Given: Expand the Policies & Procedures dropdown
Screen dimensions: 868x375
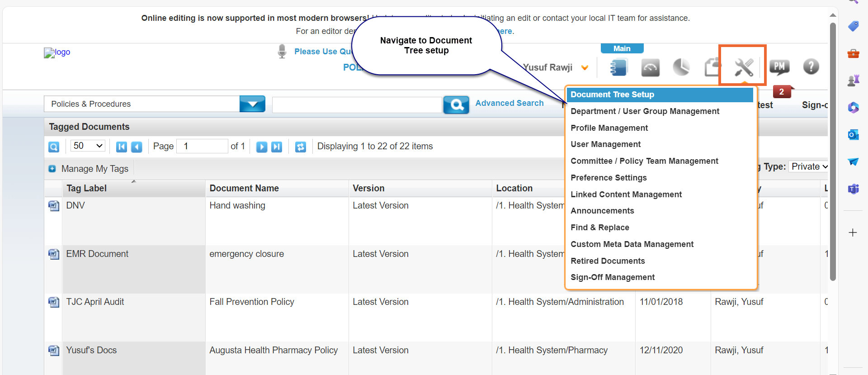Looking at the screenshot, I should coord(252,104).
